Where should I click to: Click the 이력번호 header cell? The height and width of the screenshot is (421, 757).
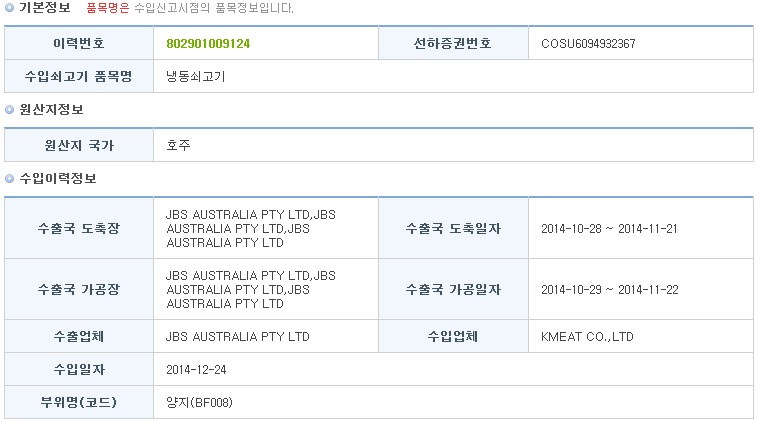[x=79, y=43]
